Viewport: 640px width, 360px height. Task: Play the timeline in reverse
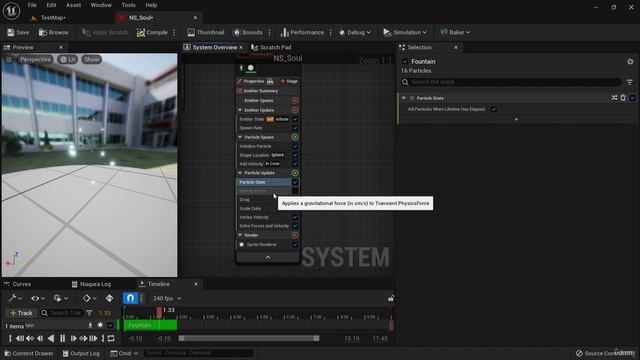pyautogui.click(x=51, y=338)
